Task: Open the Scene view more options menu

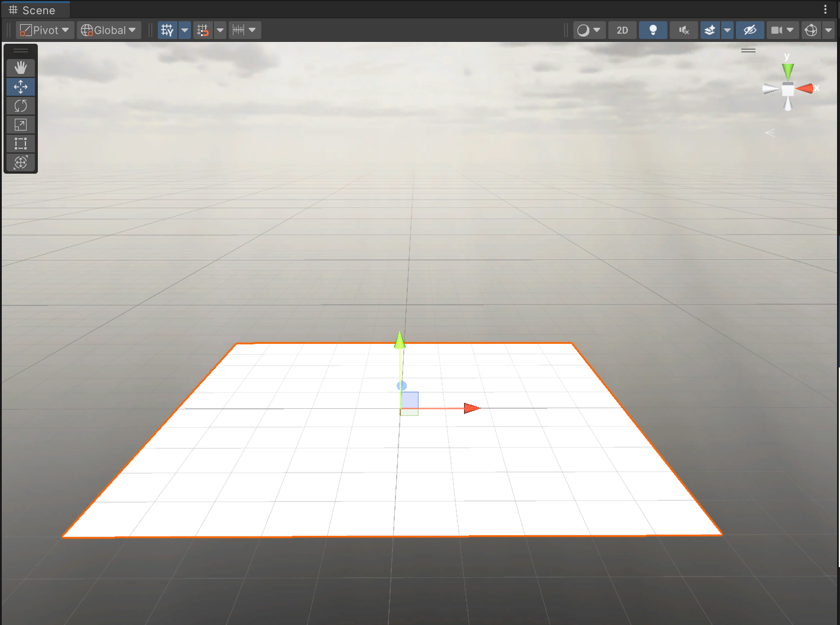Action: click(x=825, y=9)
